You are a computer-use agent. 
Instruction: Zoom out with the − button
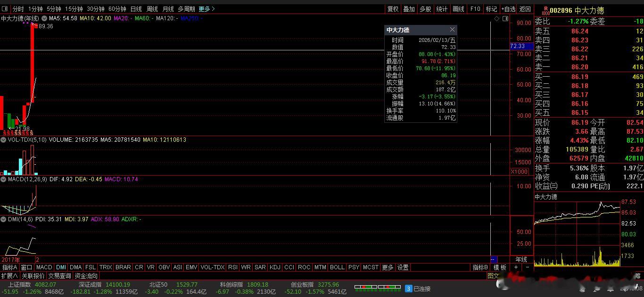pos(527,267)
